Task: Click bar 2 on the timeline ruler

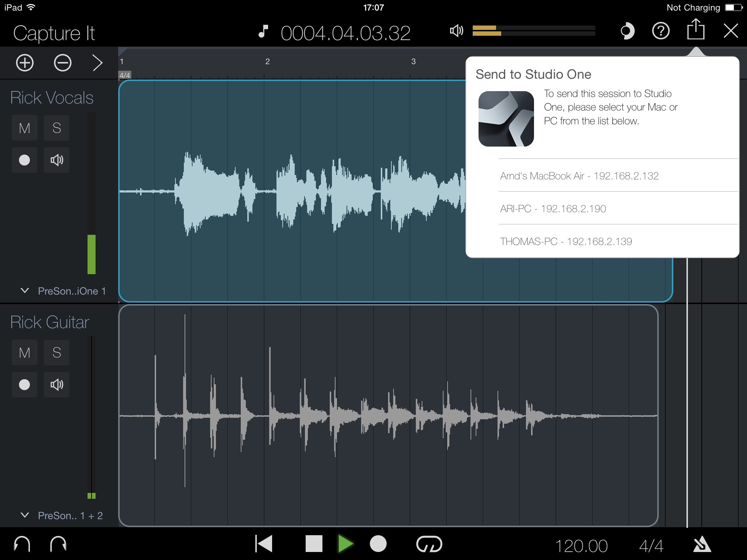Action: pos(267,62)
